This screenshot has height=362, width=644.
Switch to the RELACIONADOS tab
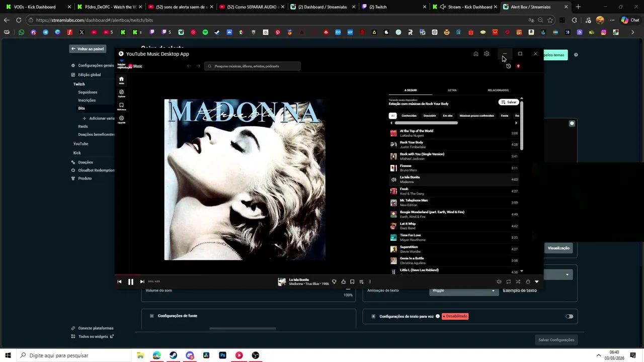(498, 90)
